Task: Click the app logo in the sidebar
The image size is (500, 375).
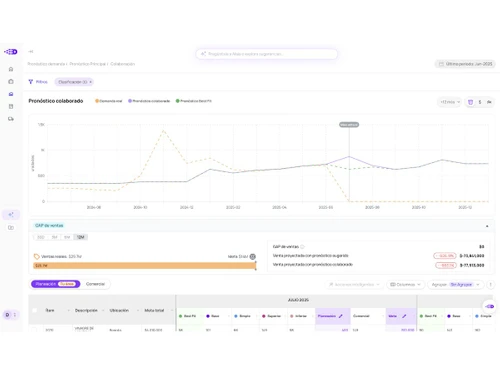Action: coord(11,52)
